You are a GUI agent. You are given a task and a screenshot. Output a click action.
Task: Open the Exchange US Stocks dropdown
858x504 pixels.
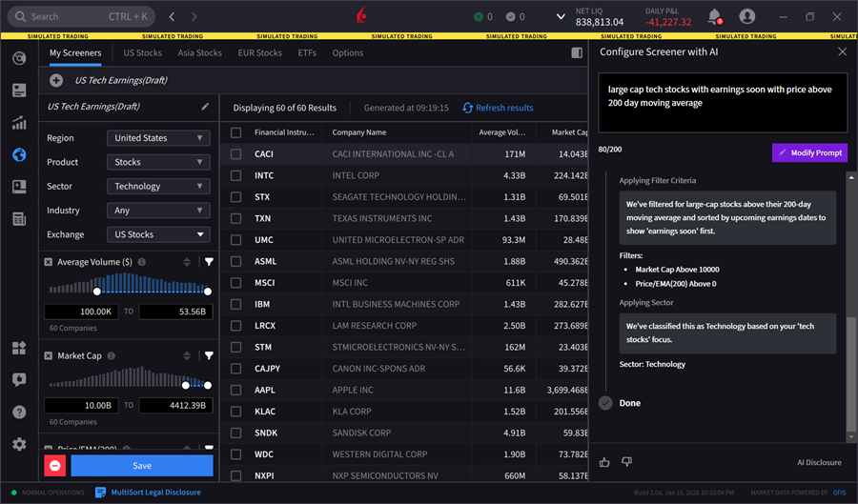(158, 234)
